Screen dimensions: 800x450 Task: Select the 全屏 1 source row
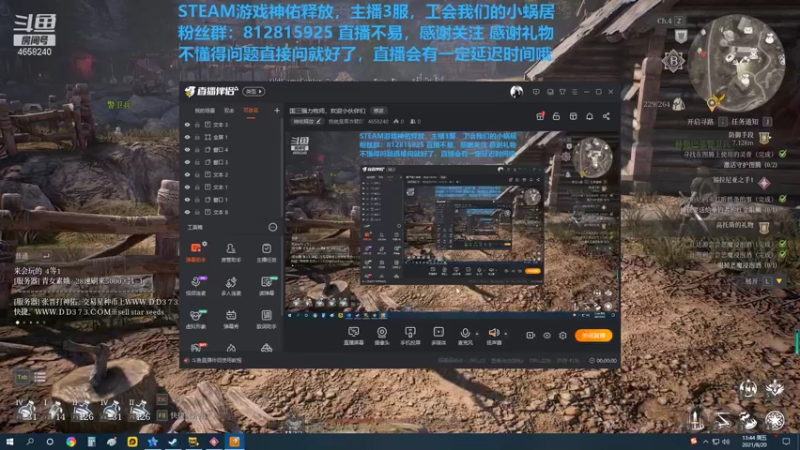(232, 137)
